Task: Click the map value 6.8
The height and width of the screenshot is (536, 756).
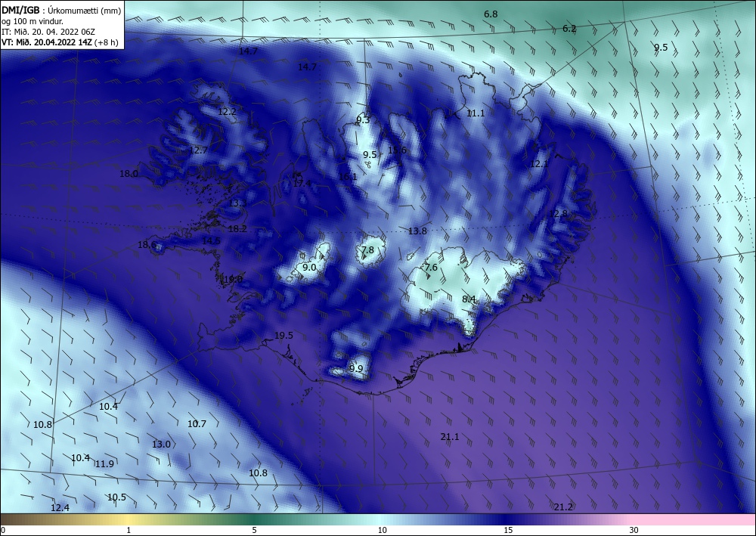Action: (x=491, y=14)
